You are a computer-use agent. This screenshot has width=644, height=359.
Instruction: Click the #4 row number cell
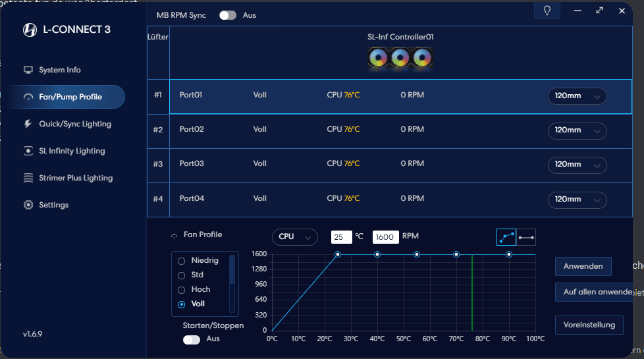pyautogui.click(x=158, y=200)
